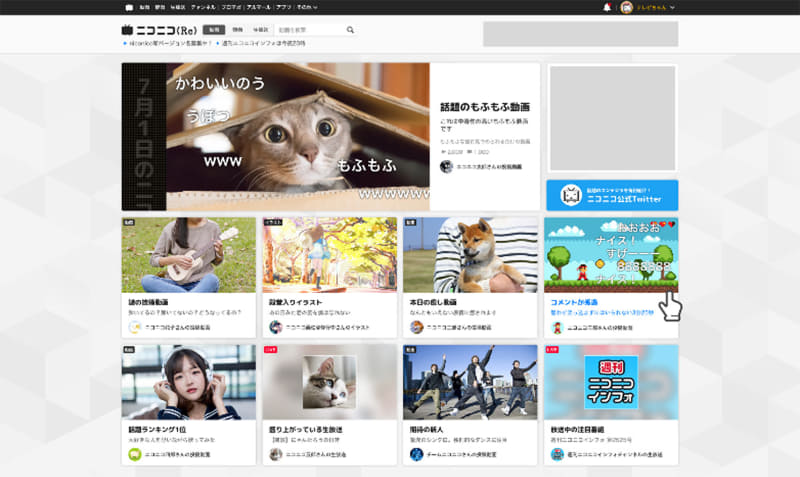Open the pixel game thumbnail
This screenshot has height=477, width=800.
[611, 255]
